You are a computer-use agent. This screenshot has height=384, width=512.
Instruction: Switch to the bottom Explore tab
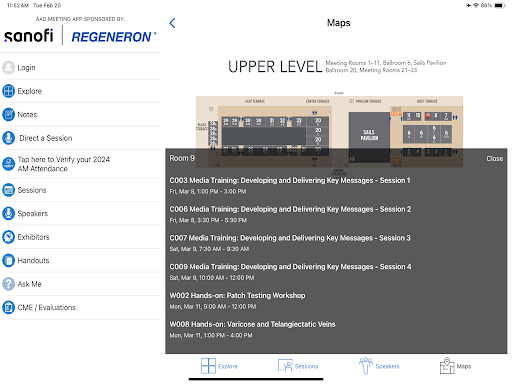click(x=219, y=366)
